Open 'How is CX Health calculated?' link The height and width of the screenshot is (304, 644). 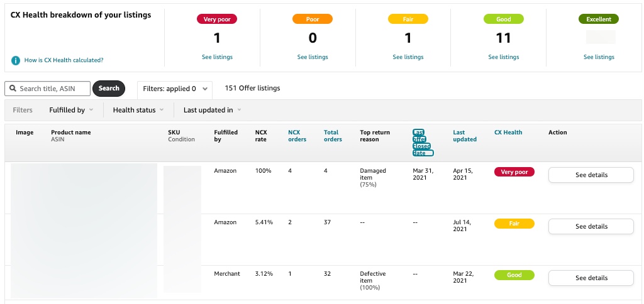(64, 60)
